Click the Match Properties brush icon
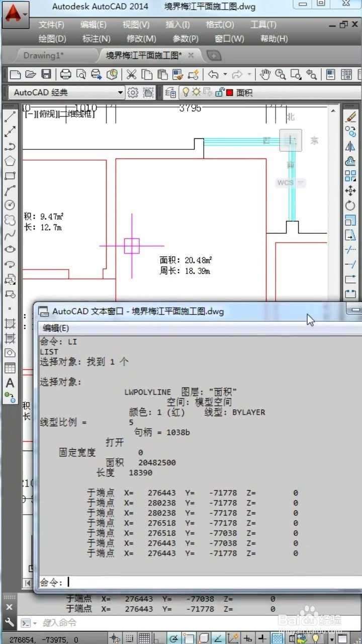The width and height of the screenshot is (362, 644). [x=177, y=74]
